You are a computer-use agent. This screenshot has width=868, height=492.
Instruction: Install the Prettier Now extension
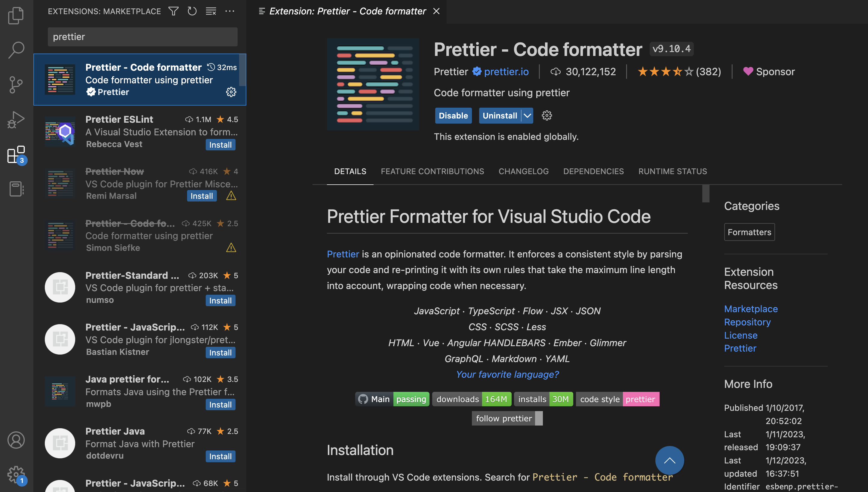click(202, 196)
